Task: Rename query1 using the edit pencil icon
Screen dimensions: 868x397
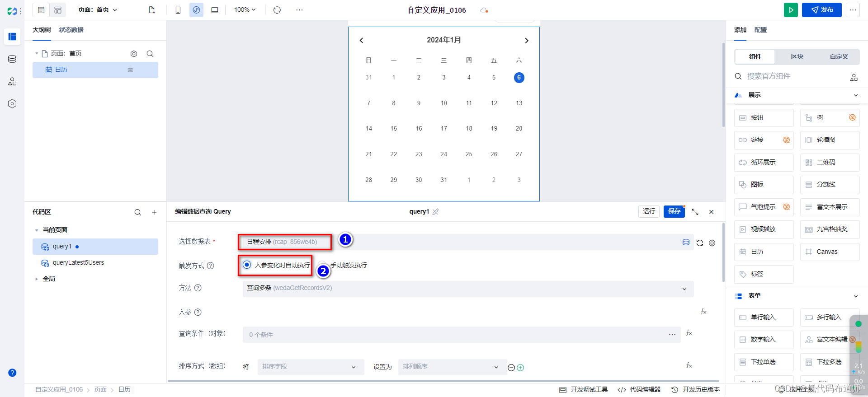Action: tap(435, 212)
